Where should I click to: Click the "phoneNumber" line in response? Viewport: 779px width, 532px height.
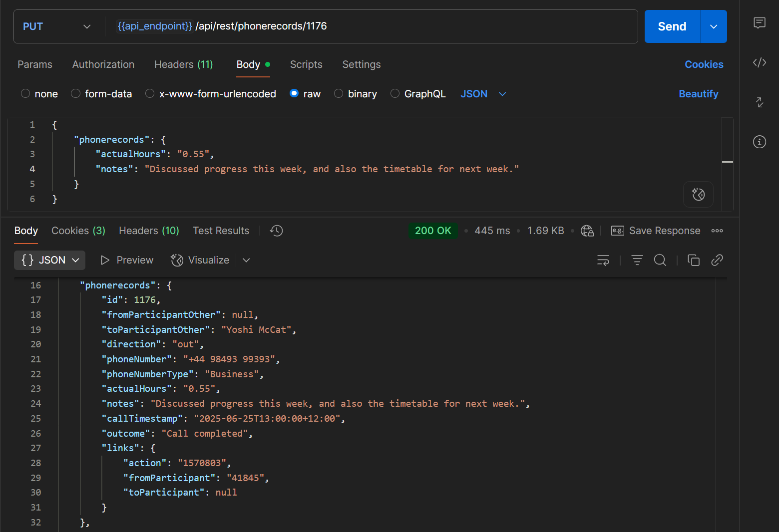point(191,359)
